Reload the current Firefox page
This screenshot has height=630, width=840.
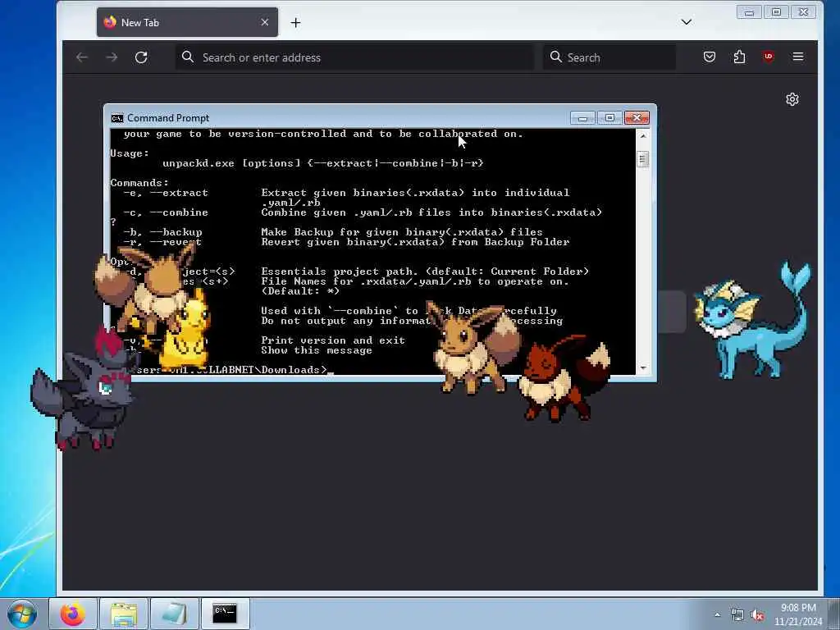click(141, 57)
